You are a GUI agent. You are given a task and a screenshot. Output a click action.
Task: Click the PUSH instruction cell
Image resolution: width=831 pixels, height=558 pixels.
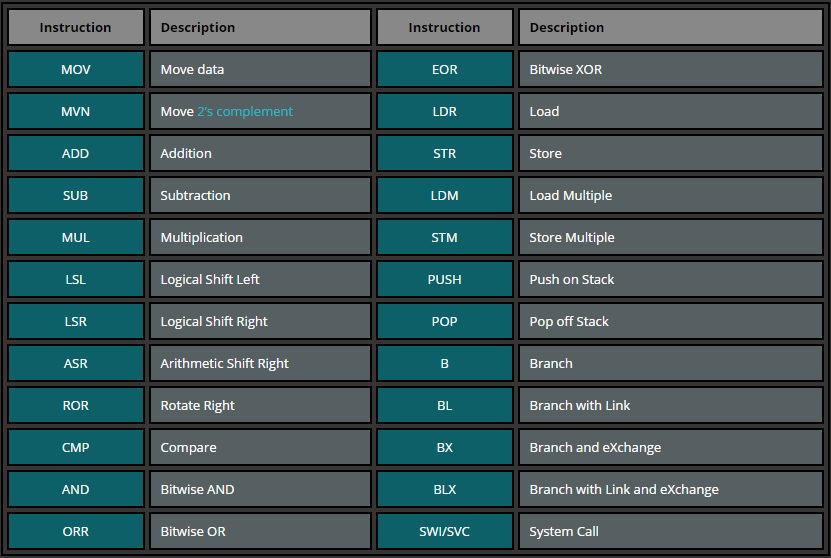[445, 280]
